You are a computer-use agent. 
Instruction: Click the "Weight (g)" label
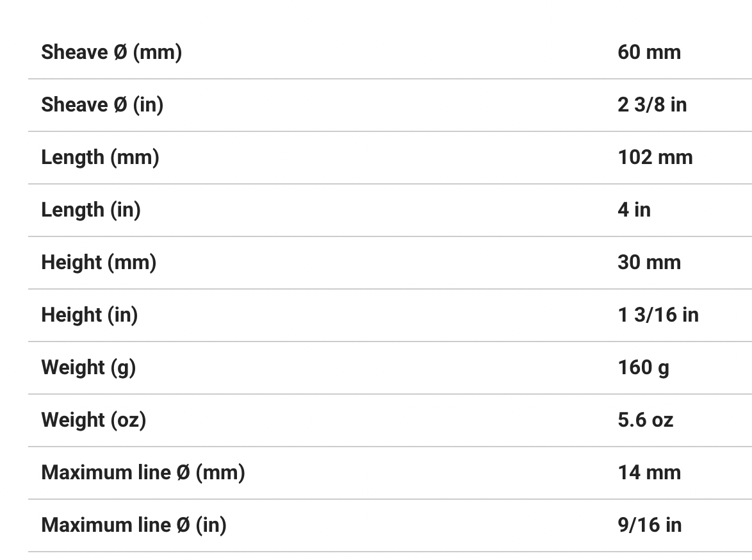88,368
